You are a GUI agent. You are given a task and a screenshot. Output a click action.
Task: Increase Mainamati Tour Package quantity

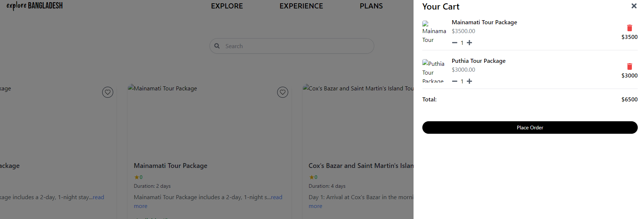pyautogui.click(x=469, y=43)
